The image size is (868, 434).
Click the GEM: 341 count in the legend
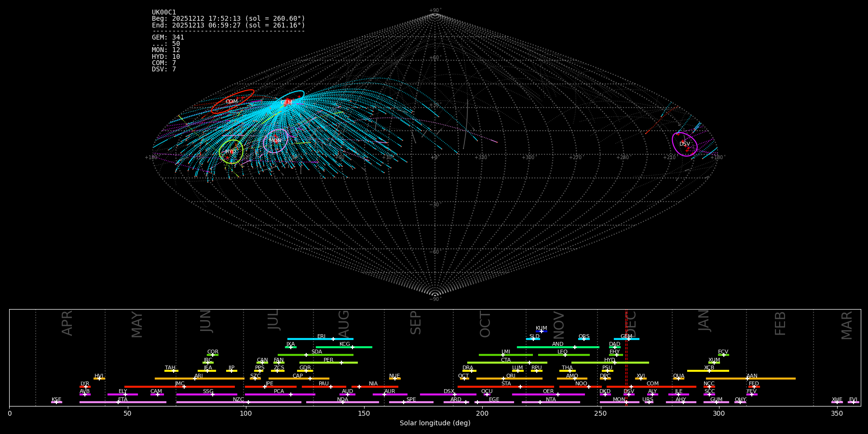[x=168, y=38]
